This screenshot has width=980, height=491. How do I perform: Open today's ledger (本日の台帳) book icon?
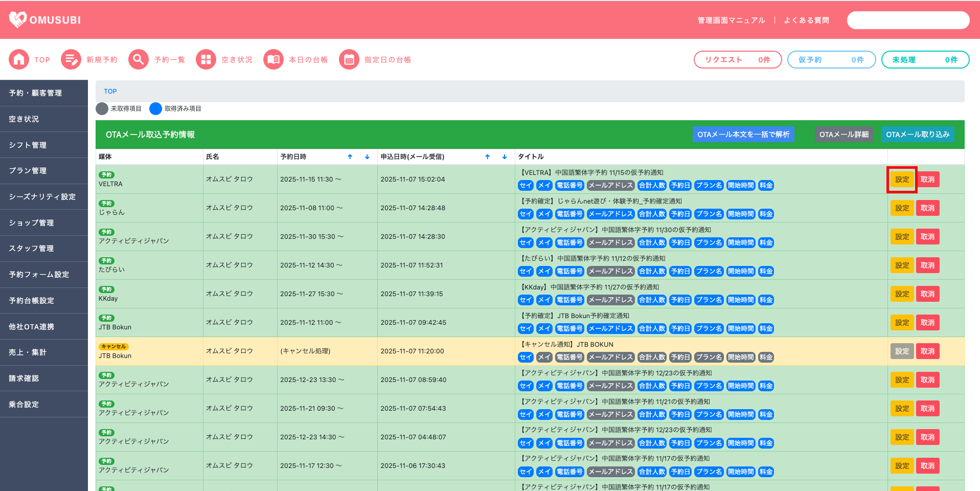click(x=274, y=59)
